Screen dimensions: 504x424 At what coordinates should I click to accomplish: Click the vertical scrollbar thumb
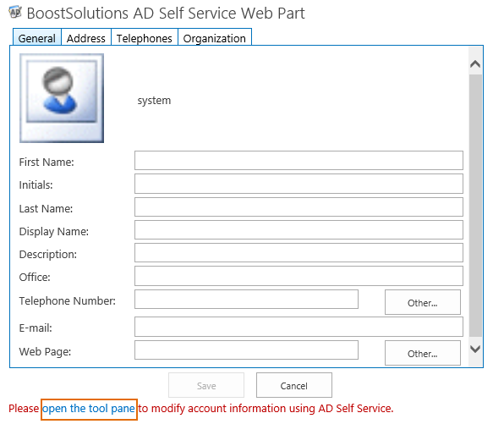pos(475,206)
